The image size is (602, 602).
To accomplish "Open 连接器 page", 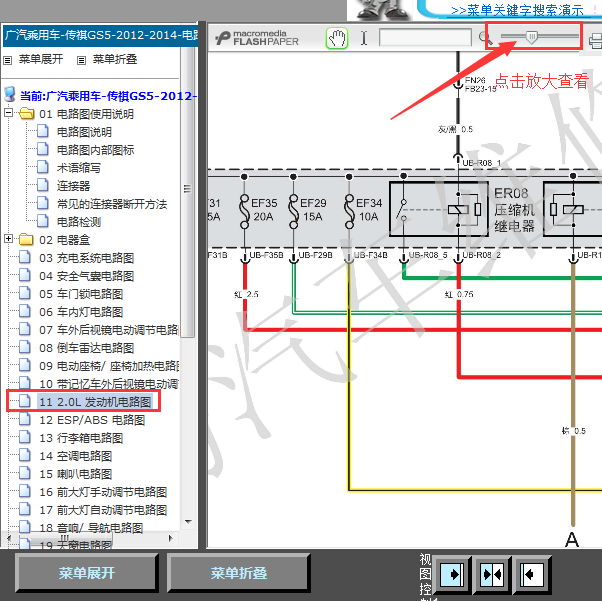I will [73, 186].
